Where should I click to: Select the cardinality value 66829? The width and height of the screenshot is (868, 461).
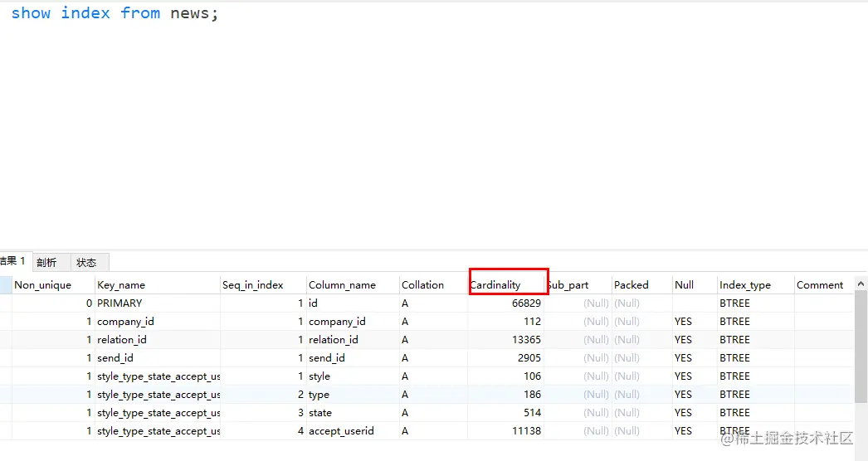pos(506,303)
